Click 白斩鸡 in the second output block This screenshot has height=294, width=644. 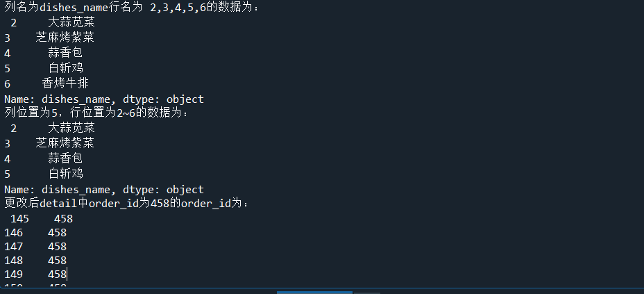point(65,174)
